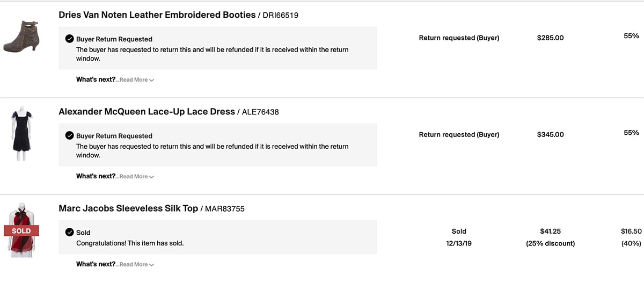Click the $285.00 price of the booties
This screenshot has height=282, width=644.
(x=550, y=38)
